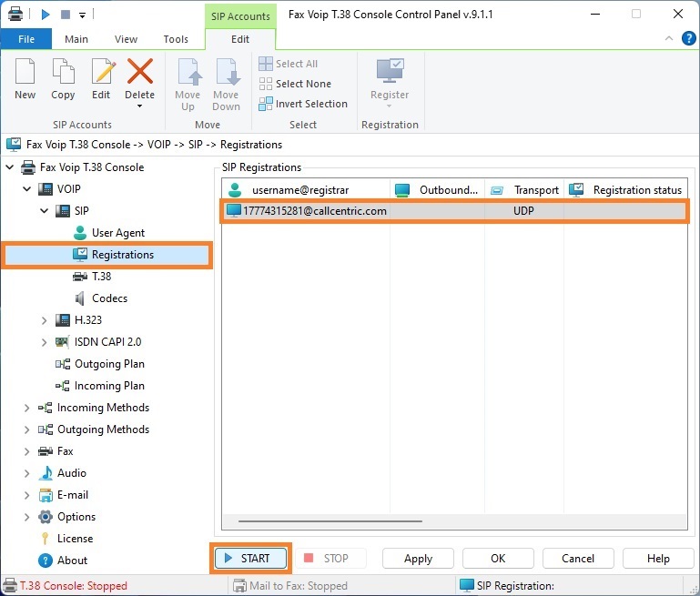Click the blue Help question mark icon
This screenshot has width=700, height=596.
(688, 38)
